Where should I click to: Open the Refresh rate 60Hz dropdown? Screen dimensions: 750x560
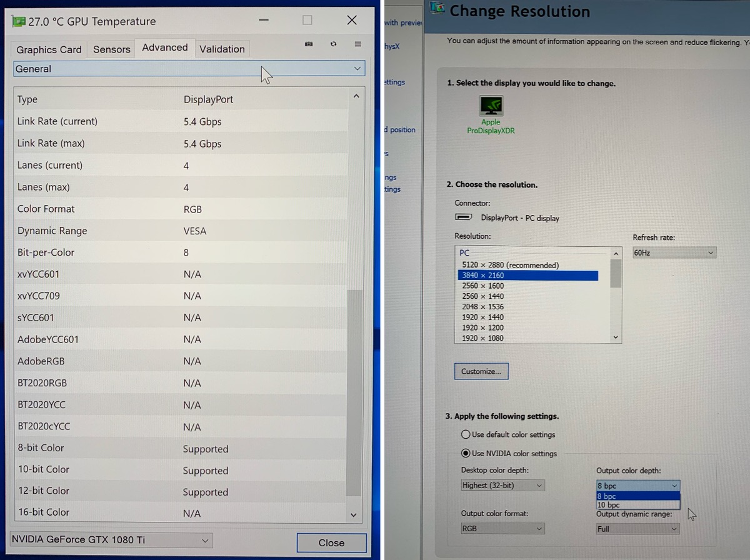click(x=674, y=252)
